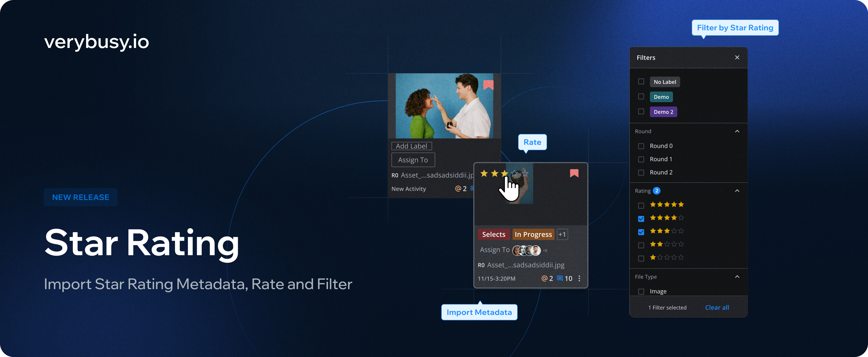Click the 1 Filter selected text
This screenshot has width=868, height=357.
coord(667,307)
